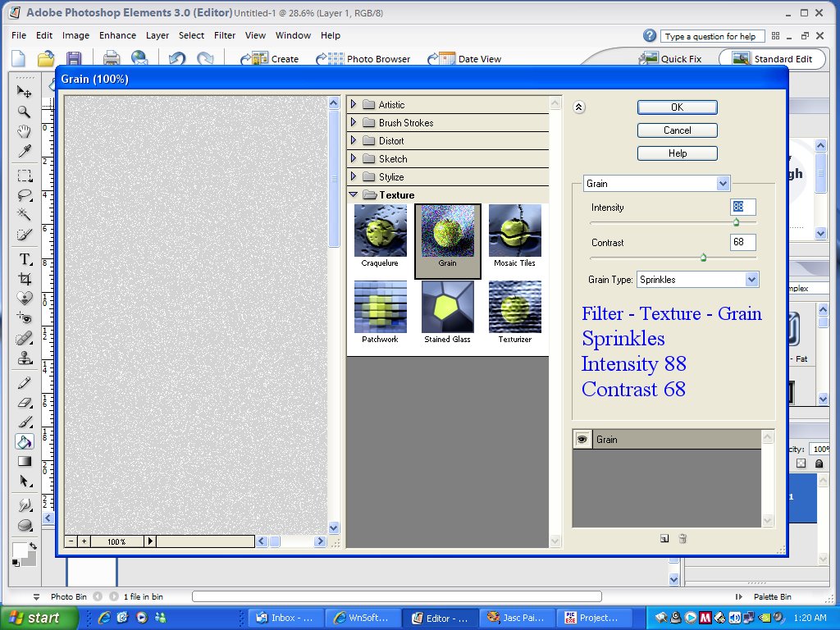This screenshot has height=630, width=840.
Task: Select the Zoom magnifier tool
Action: 25,112
